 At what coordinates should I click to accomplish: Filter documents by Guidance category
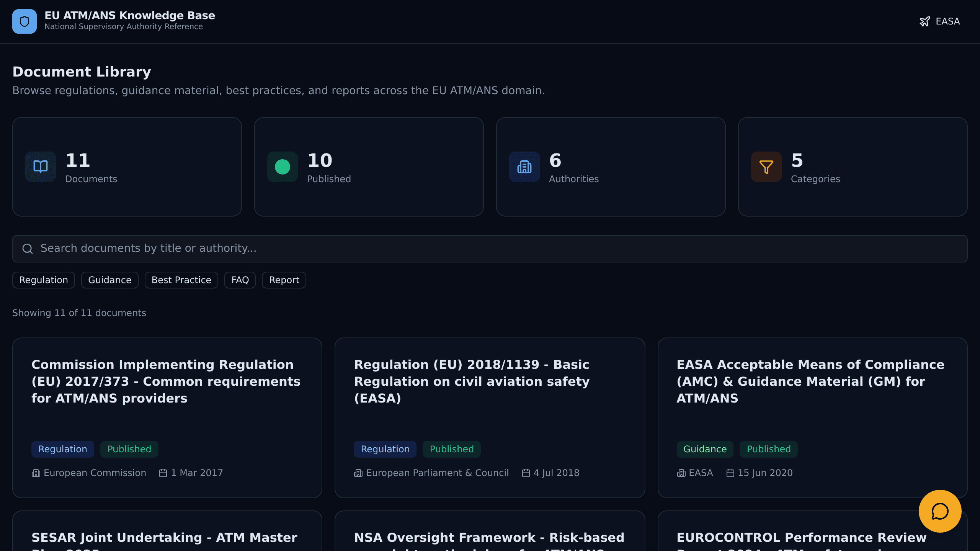(110, 280)
